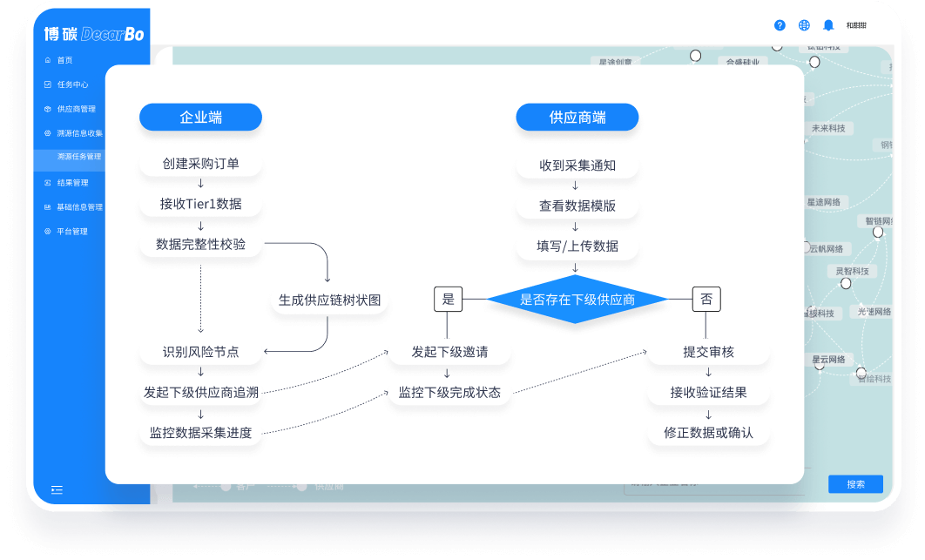The height and width of the screenshot is (560, 925).
Task: Open the globe language icon
Action: (803, 25)
